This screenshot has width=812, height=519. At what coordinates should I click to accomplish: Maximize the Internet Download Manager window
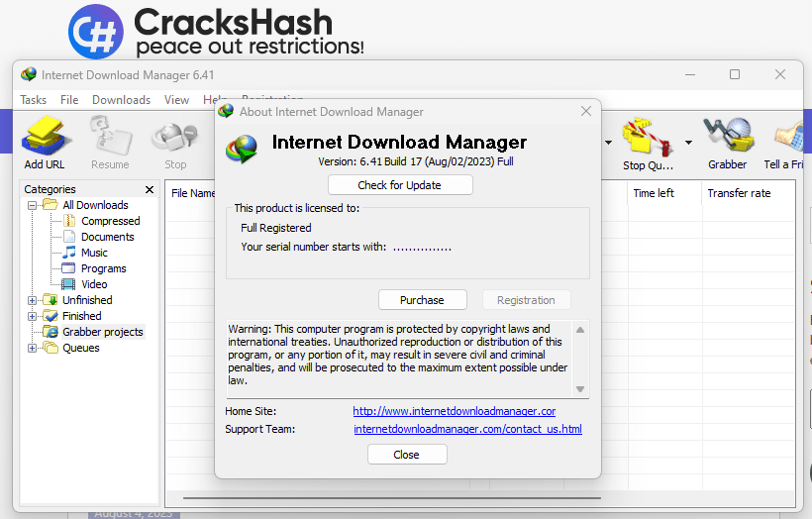tap(735, 74)
